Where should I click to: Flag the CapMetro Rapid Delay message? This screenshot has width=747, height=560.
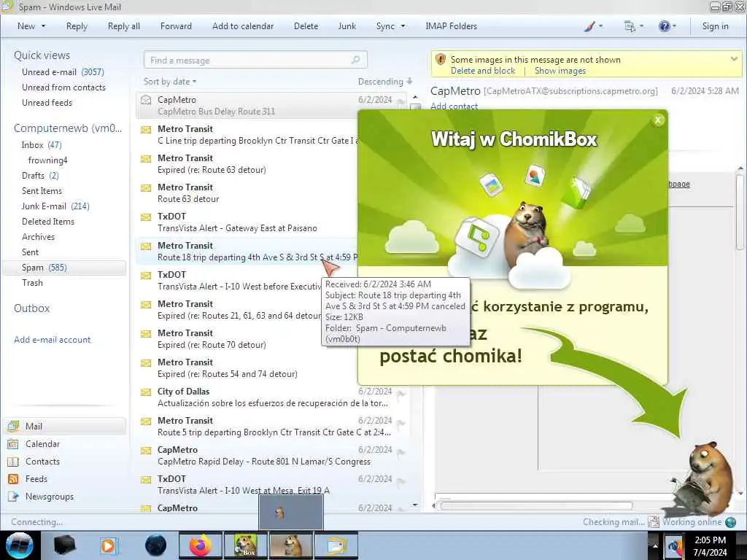click(401, 452)
